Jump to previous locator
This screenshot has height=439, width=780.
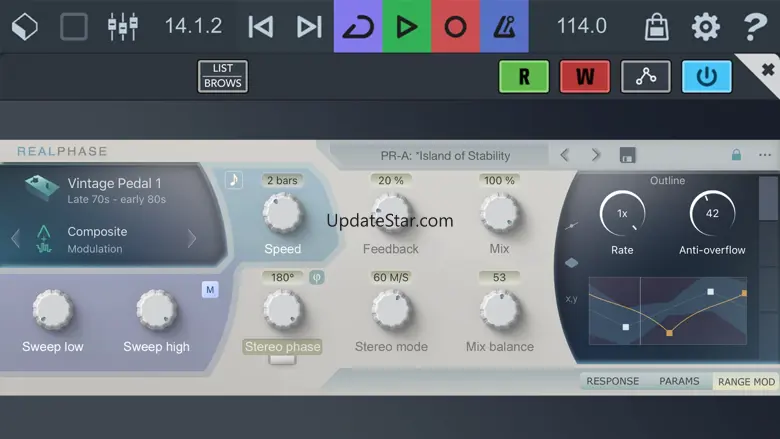[x=261, y=26]
